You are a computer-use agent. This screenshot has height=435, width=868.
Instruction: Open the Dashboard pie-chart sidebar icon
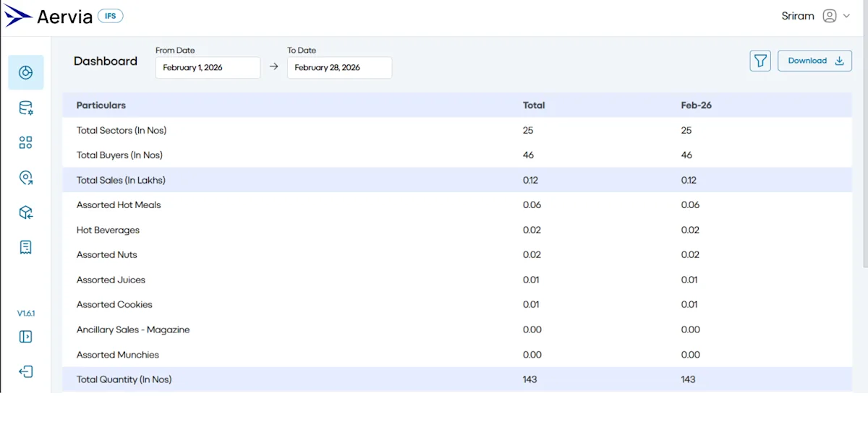pyautogui.click(x=26, y=72)
